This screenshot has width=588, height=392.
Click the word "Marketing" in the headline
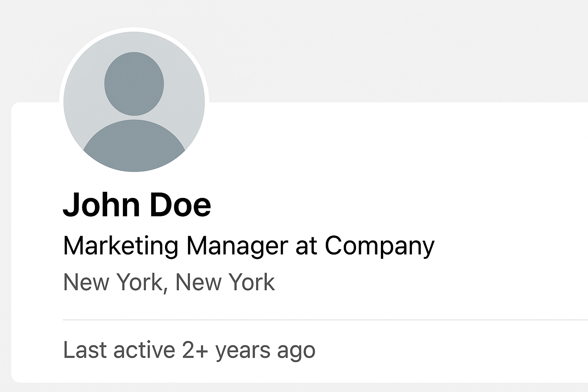(121, 245)
